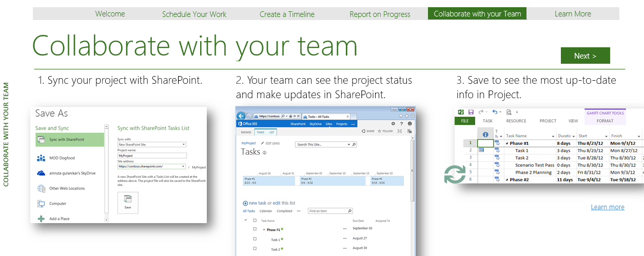Click the Next button

[585, 56]
